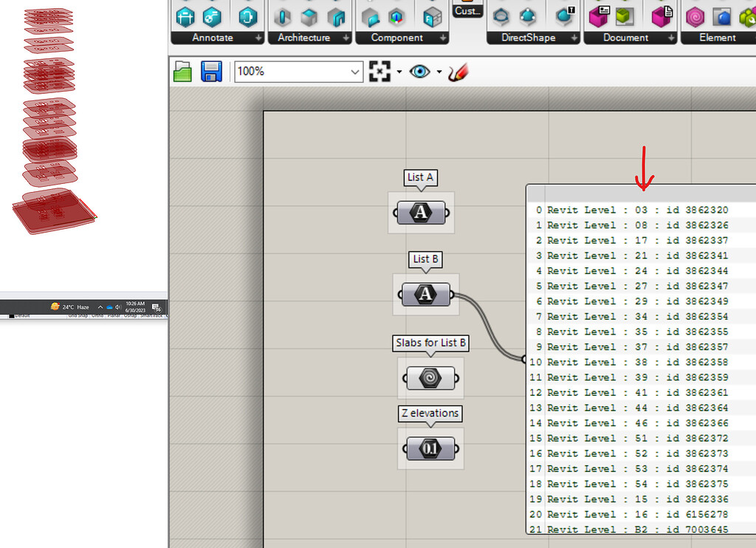756x548 pixels.
Task: Click the List B data component
Action: tap(426, 294)
